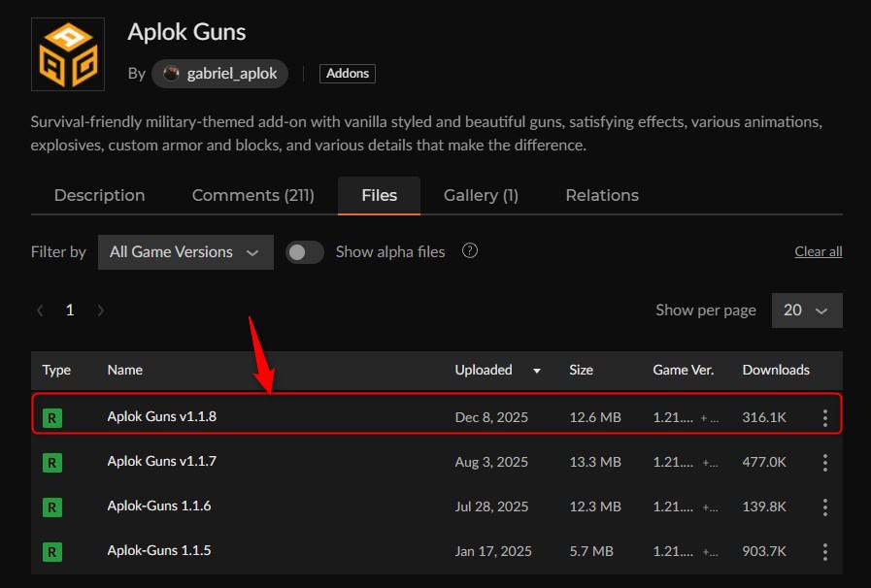Switch to the Comments (211) tab
The image size is (871, 588).
252,195
